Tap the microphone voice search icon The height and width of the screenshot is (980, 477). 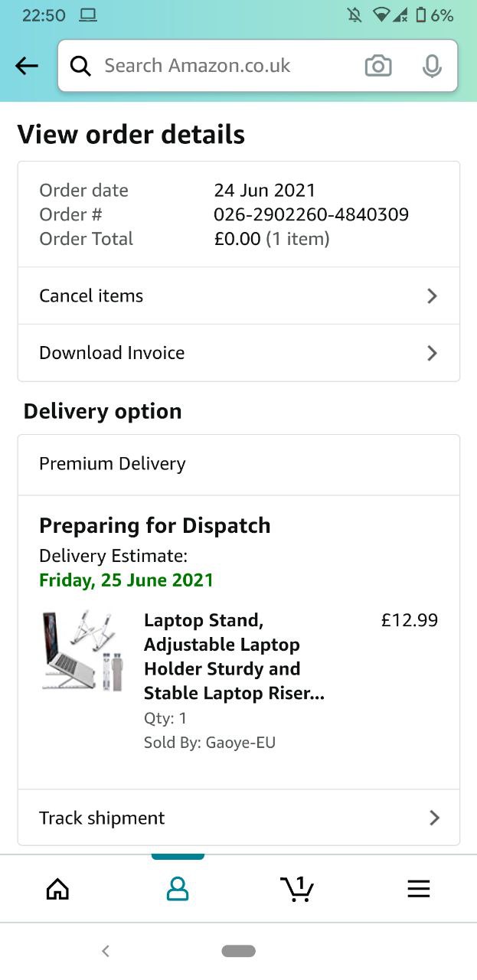click(432, 66)
